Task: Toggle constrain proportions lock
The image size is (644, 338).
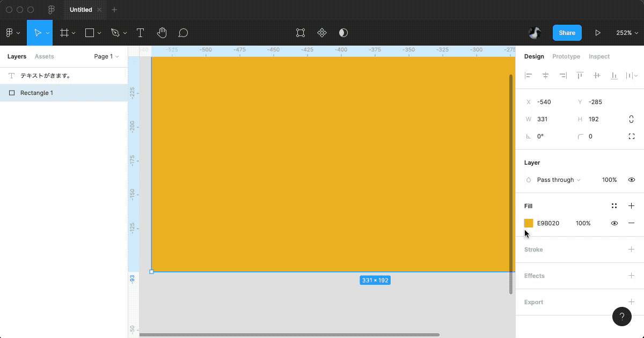Action: point(632,119)
